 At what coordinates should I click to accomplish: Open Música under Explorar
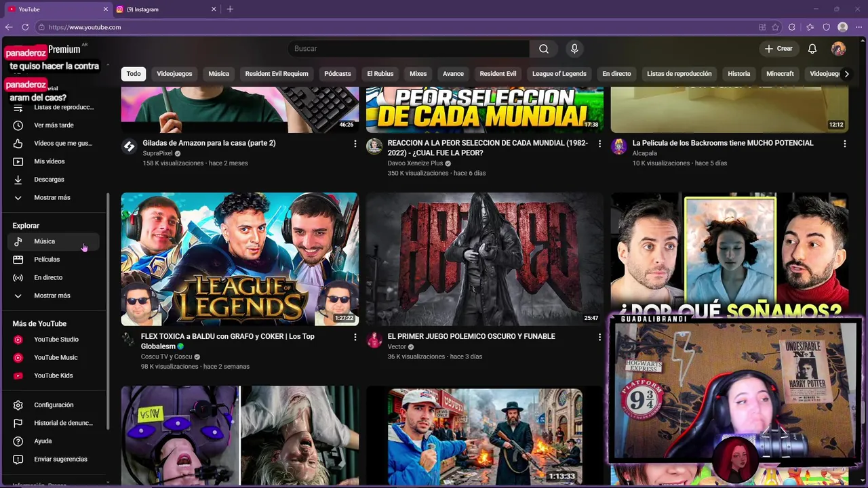pos(54,241)
